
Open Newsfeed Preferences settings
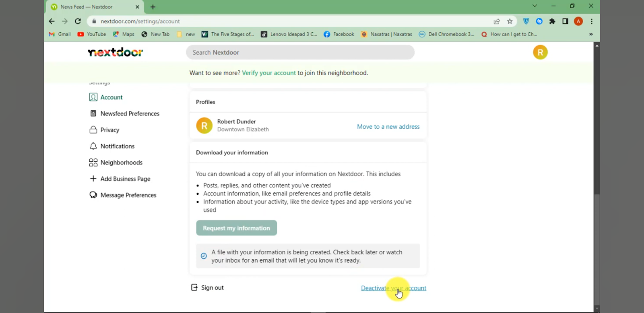124,113
